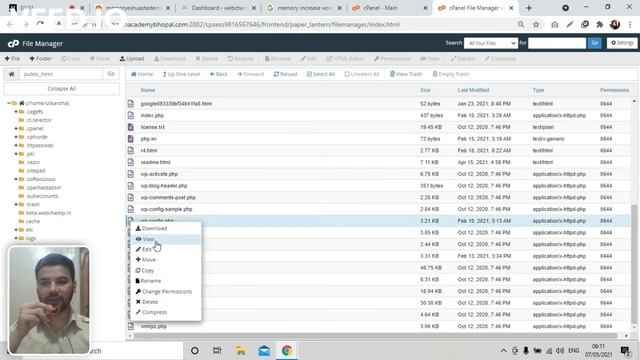
Task: Open Chrome from the Windows taskbar
Action: (x=287, y=351)
